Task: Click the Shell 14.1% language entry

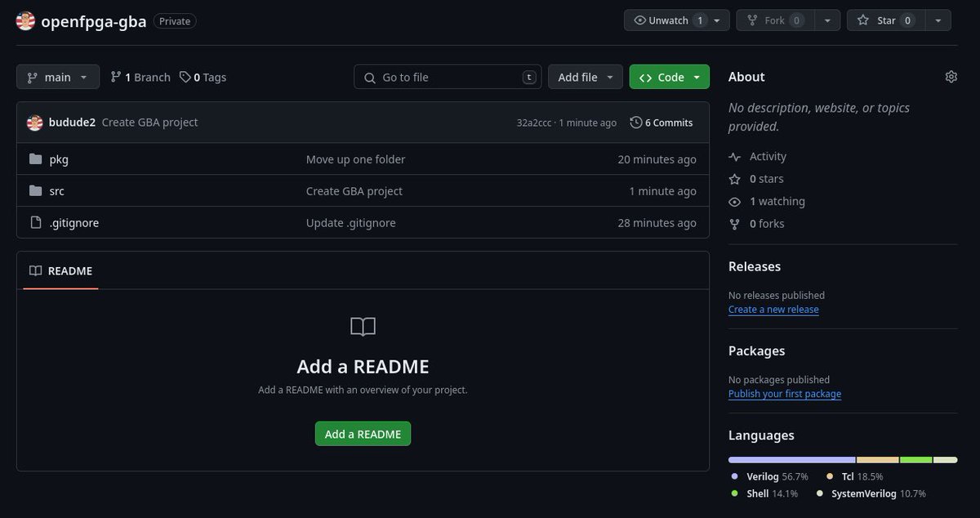Action: (x=765, y=494)
